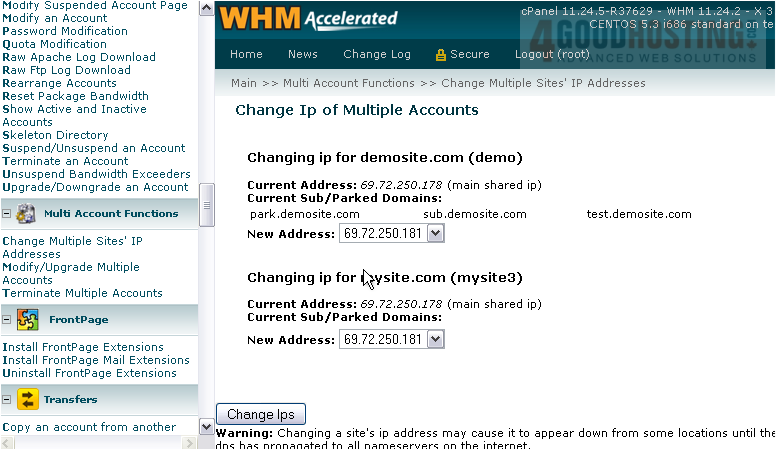Go to Home in top navigation
This screenshot has width=776, height=450.
[x=246, y=54]
